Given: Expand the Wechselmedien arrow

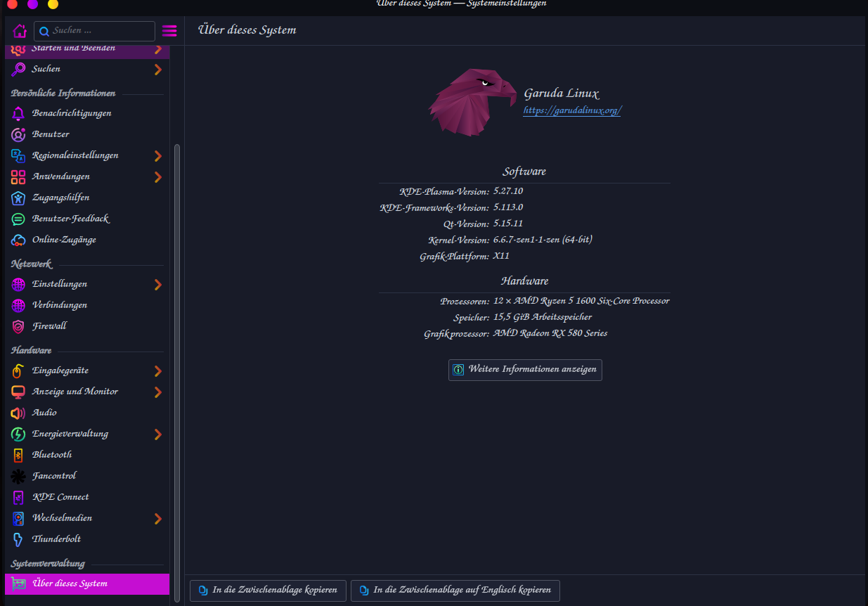Looking at the screenshot, I should click(x=158, y=518).
